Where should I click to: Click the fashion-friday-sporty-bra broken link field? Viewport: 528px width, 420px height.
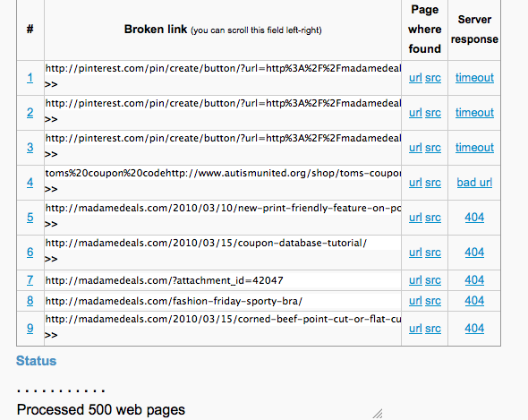point(223,301)
